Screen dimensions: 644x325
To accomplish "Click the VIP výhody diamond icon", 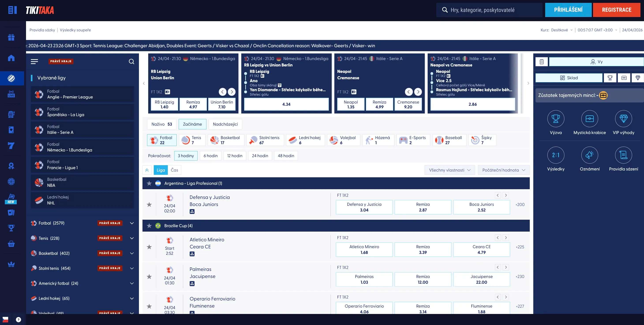I will (623, 119).
